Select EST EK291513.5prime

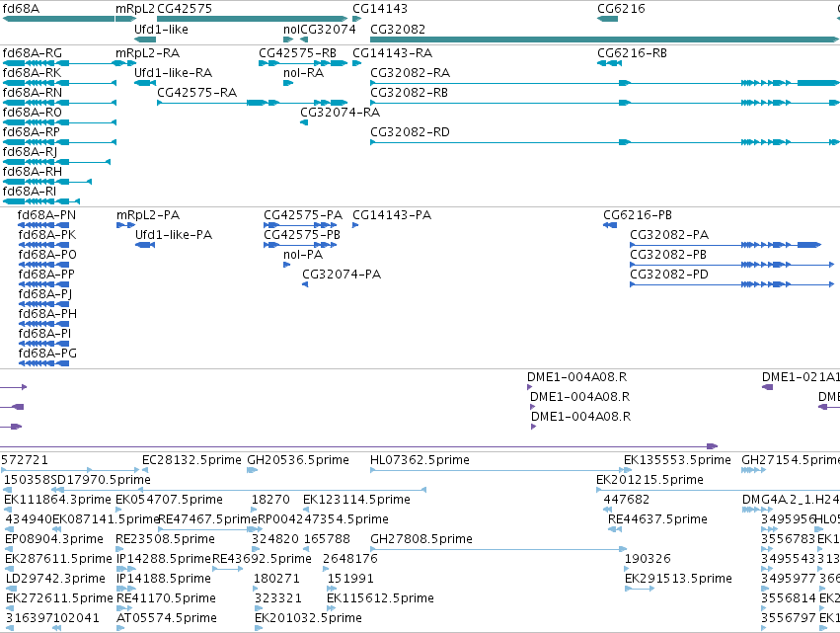(678, 579)
